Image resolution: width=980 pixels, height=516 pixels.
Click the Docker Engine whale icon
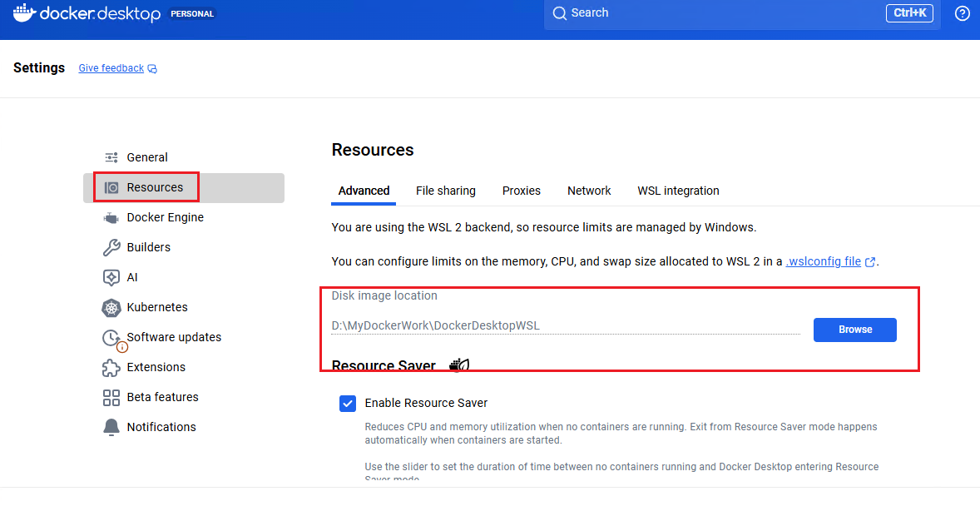click(111, 218)
